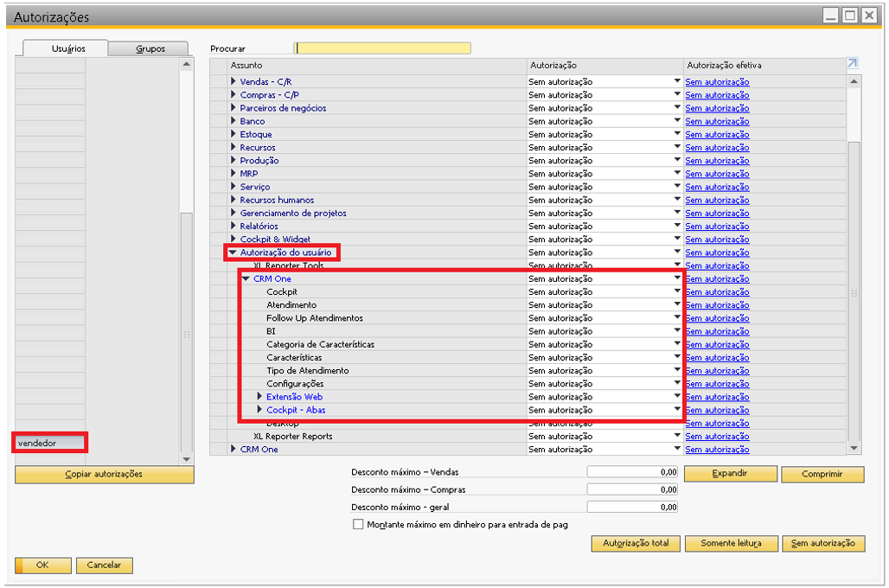This screenshot has height=588, width=889.
Task: Focus the Procurar search field
Action: (382, 48)
